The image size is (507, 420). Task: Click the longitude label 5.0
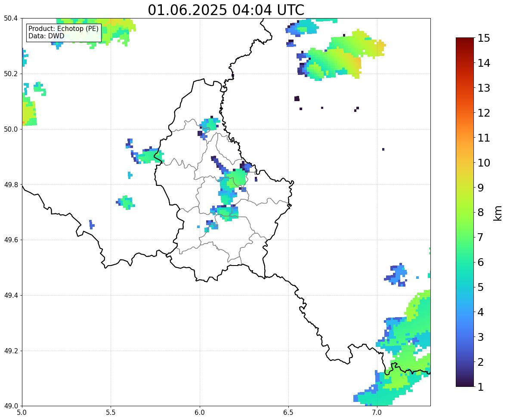click(22, 413)
